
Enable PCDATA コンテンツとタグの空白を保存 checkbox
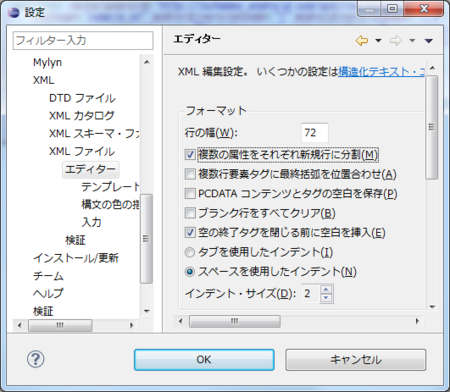(190, 193)
